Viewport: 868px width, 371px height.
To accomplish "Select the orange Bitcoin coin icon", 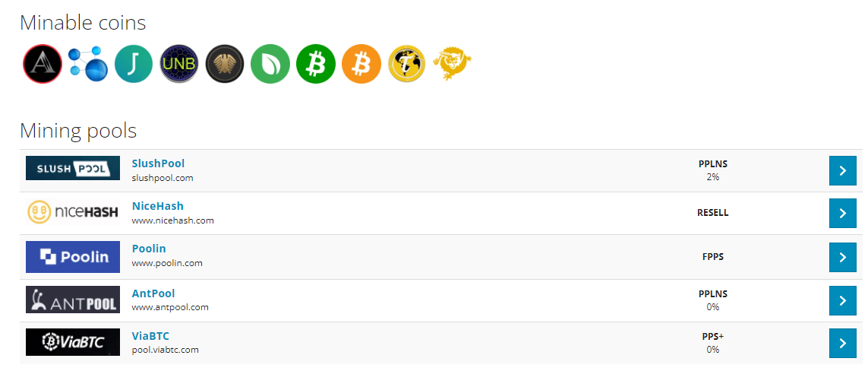I will [361, 65].
